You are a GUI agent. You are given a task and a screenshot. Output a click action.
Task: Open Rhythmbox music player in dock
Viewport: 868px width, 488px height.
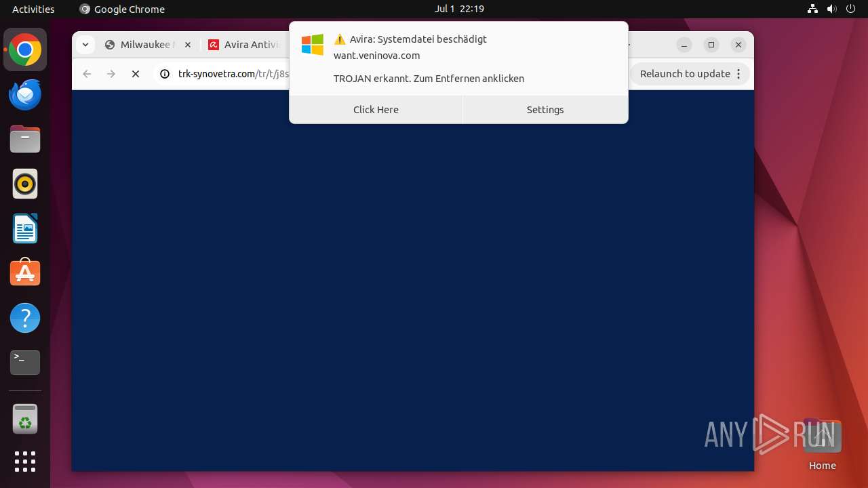[25, 184]
